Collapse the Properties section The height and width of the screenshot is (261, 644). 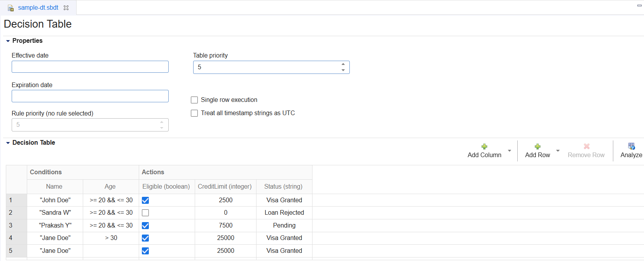click(x=8, y=41)
